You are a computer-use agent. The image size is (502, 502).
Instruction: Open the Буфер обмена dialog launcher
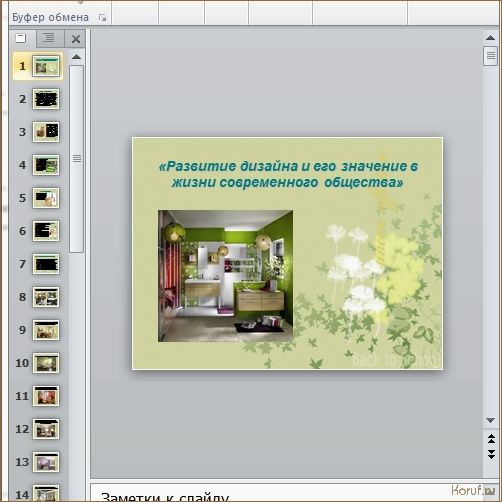tap(102, 18)
